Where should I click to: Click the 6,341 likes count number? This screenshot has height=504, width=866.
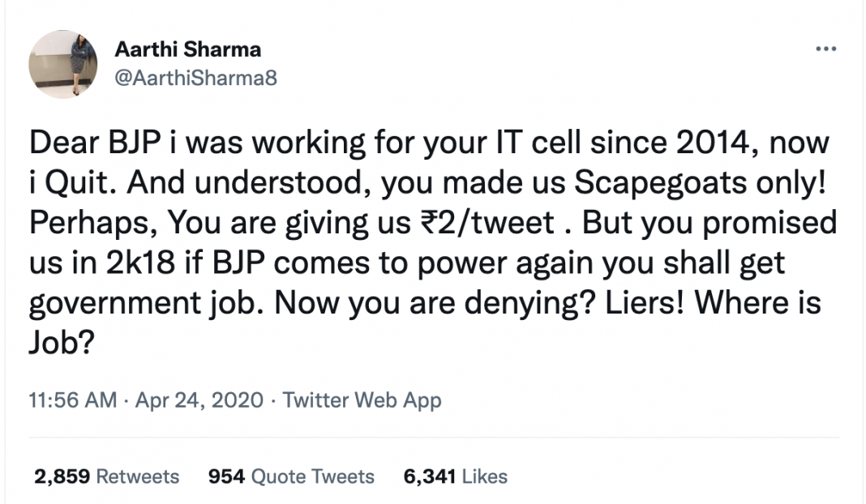(430, 476)
